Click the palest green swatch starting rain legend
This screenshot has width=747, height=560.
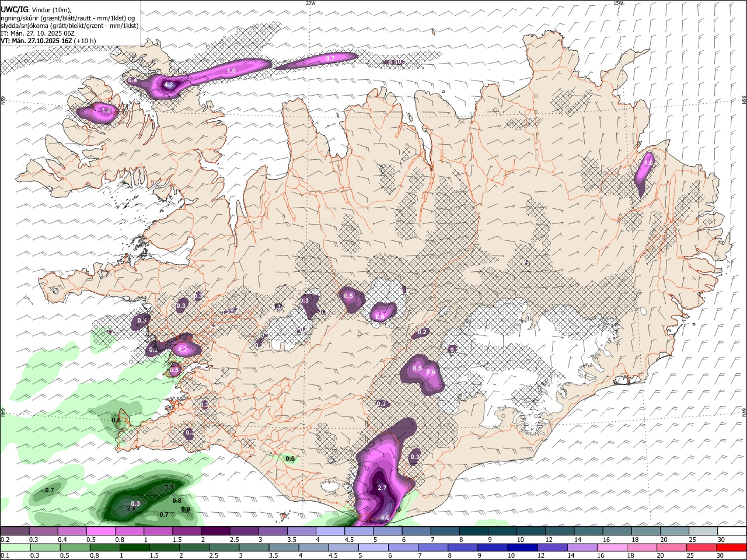15,547
